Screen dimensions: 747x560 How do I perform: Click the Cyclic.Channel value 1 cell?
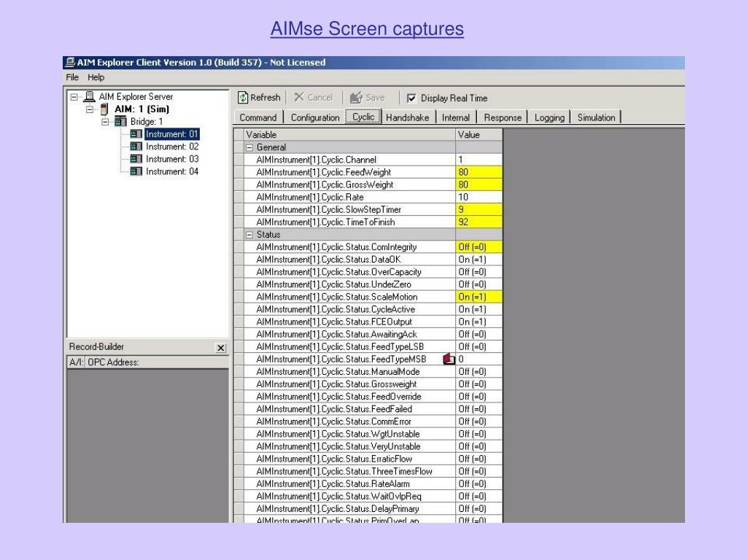pos(479,160)
